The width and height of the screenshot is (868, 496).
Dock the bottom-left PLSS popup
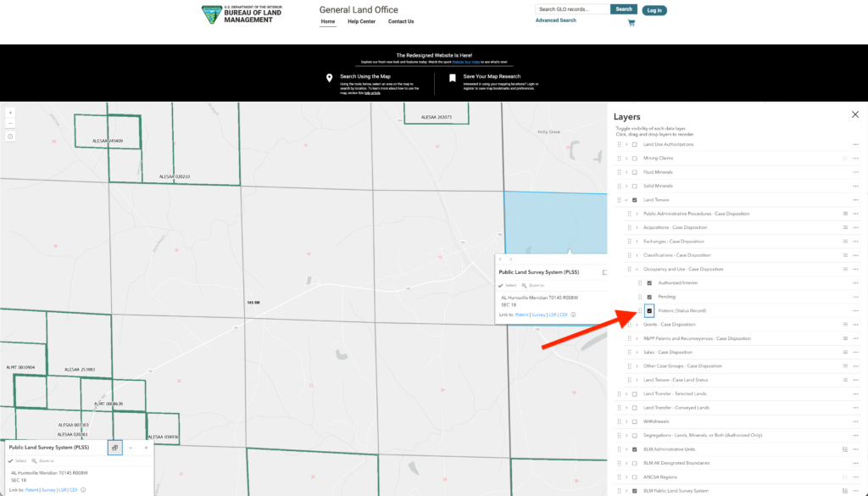[x=114, y=448]
